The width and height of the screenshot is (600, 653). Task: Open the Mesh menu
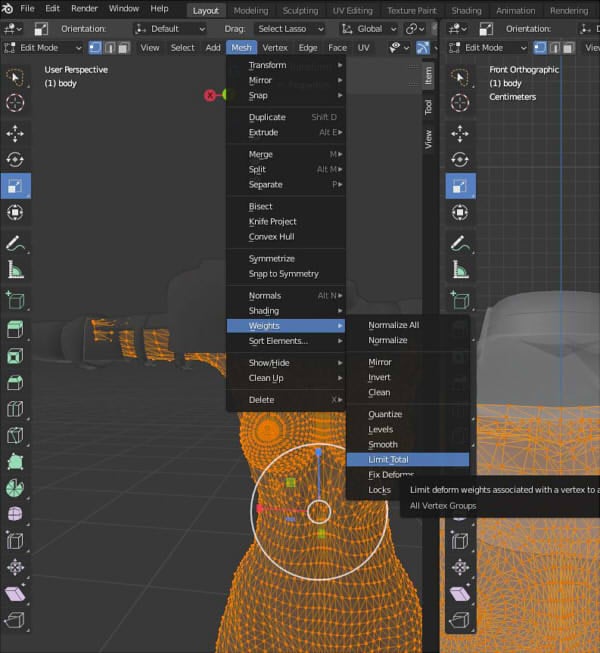(x=241, y=48)
